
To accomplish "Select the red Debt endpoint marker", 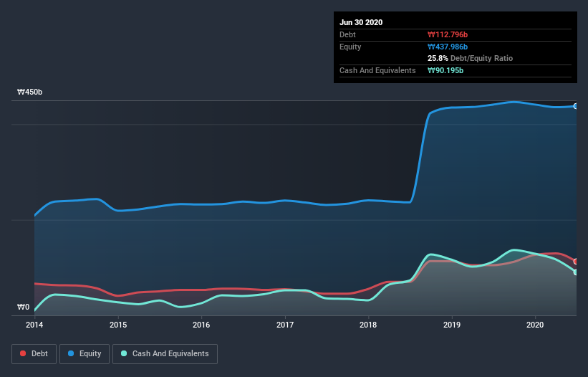I will pos(576,262).
